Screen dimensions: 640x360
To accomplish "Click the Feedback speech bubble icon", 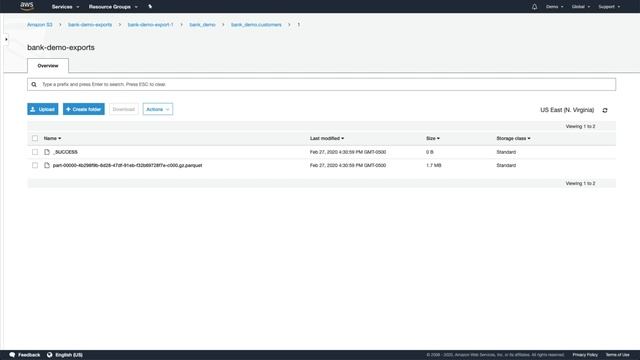I will coord(12,355).
